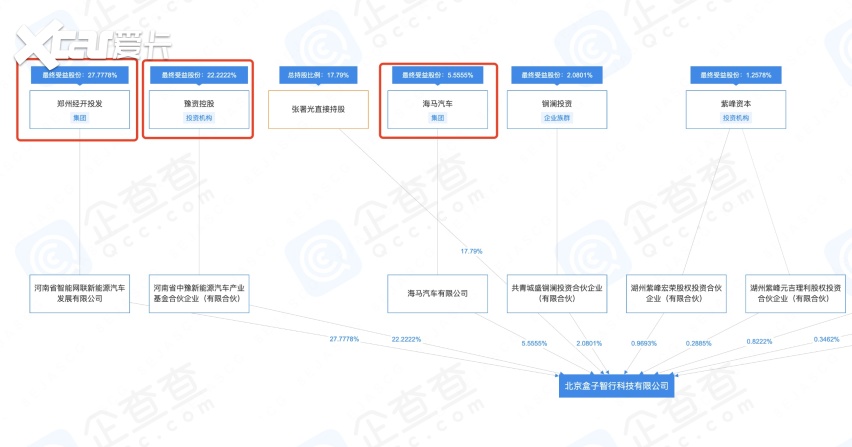
Task: Select the 郑州经开投发 shareholder node
Action: click(x=79, y=110)
